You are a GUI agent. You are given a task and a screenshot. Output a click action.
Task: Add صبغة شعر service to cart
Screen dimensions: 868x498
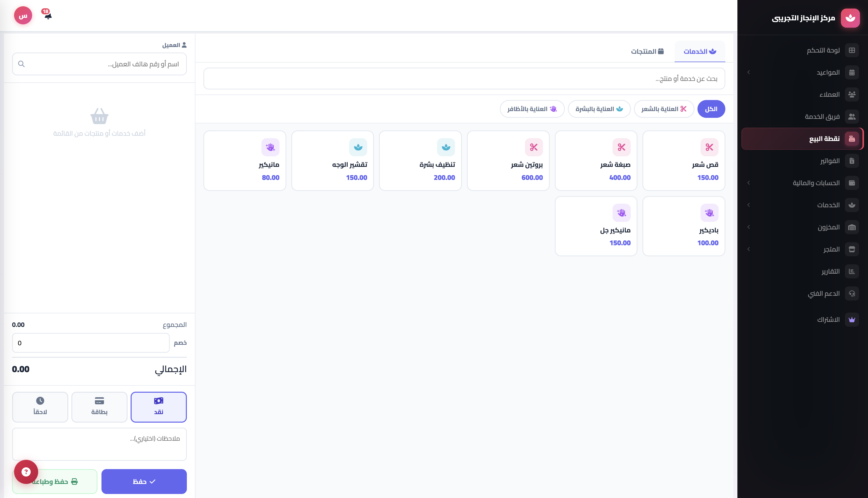(596, 160)
